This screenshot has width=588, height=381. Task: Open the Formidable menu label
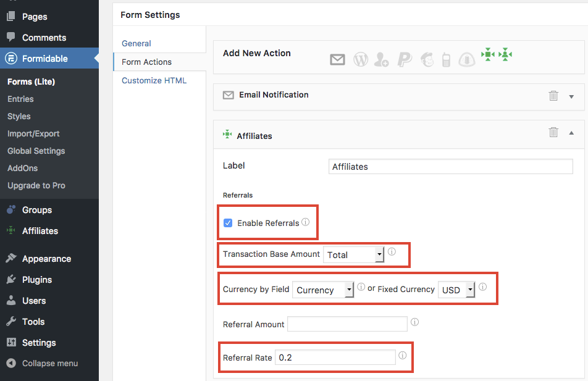tap(44, 59)
